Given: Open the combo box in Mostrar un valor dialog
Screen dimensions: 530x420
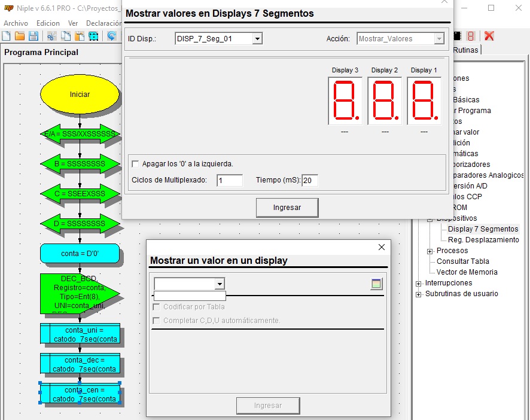Looking at the screenshot, I should coord(220,284).
